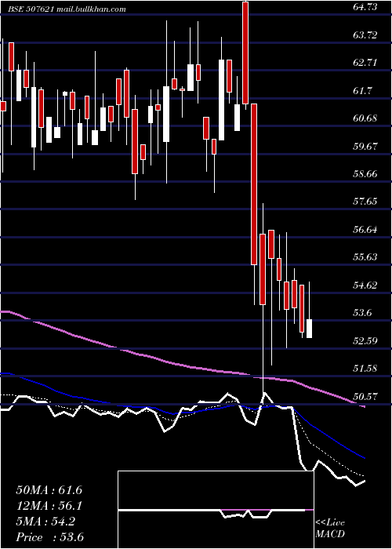The image size is (392, 549).
Task: Click the 51.58 price axis label
Action: point(365,369)
